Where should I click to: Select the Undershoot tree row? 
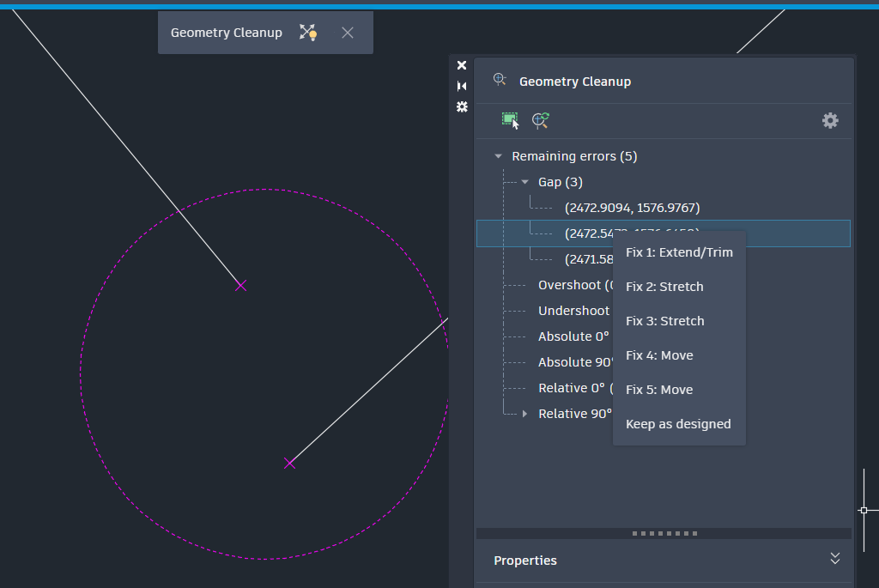573,311
